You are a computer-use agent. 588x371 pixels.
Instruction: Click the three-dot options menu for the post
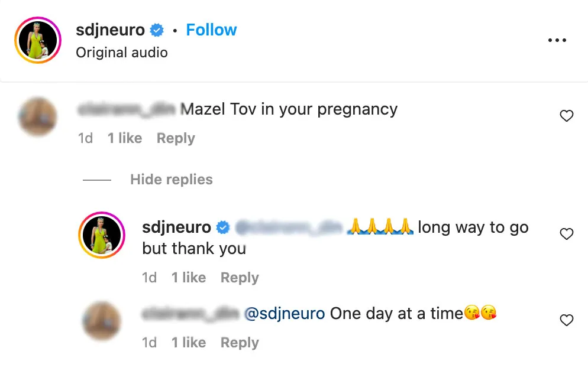point(557,40)
